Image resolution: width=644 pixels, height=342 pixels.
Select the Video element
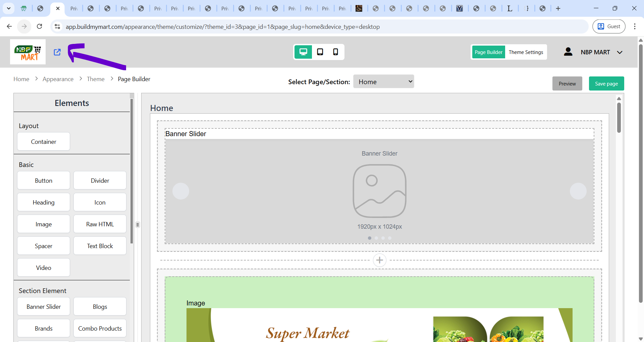pyautogui.click(x=44, y=268)
